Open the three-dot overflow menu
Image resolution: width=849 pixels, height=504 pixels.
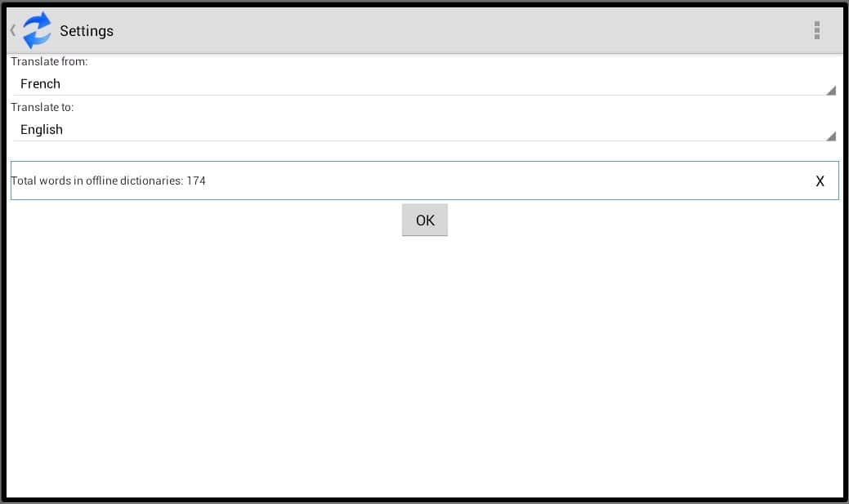pos(816,31)
